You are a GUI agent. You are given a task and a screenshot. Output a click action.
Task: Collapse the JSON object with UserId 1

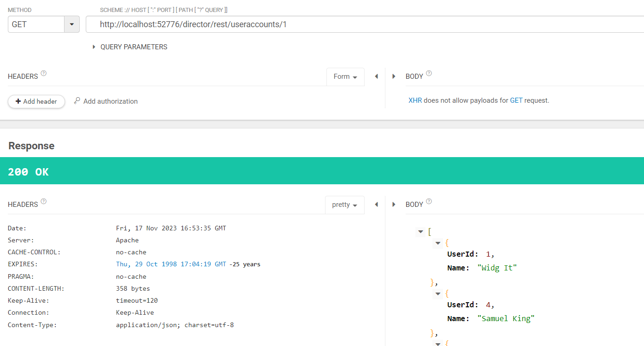(438, 243)
